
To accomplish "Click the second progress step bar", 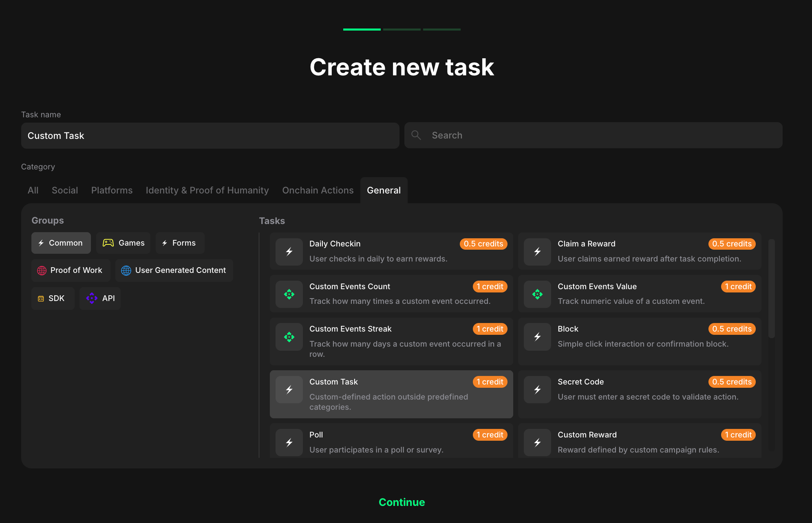I will 402,29.
